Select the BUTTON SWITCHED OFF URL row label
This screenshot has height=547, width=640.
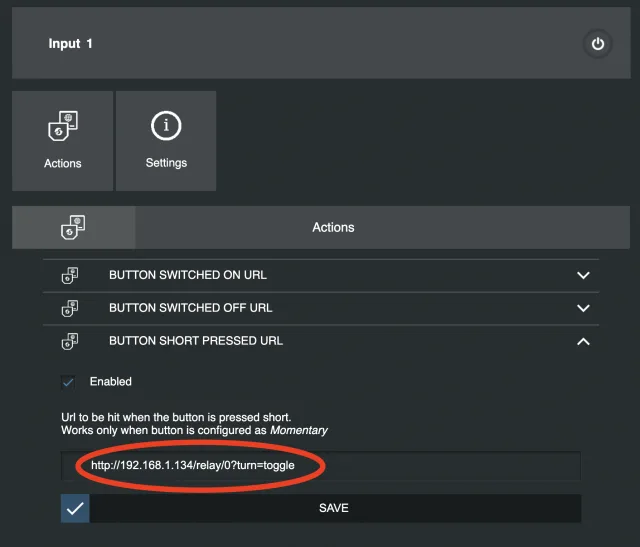[x=191, y=308]
